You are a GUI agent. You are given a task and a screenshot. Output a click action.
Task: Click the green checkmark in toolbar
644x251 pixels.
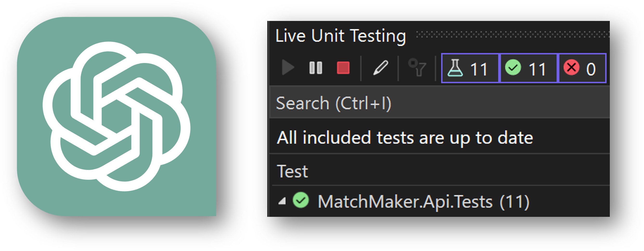point(513,67)
